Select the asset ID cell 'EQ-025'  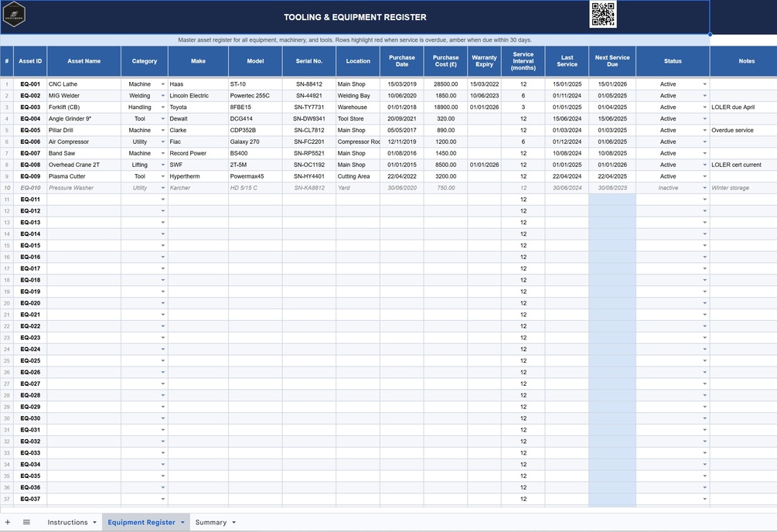pos(30,360)
